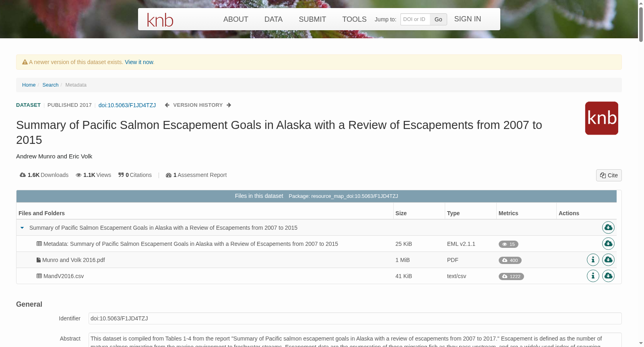The image size is (644, 347).
Task: Click the MandV2016.csv table icon
Action: point(39,276)
